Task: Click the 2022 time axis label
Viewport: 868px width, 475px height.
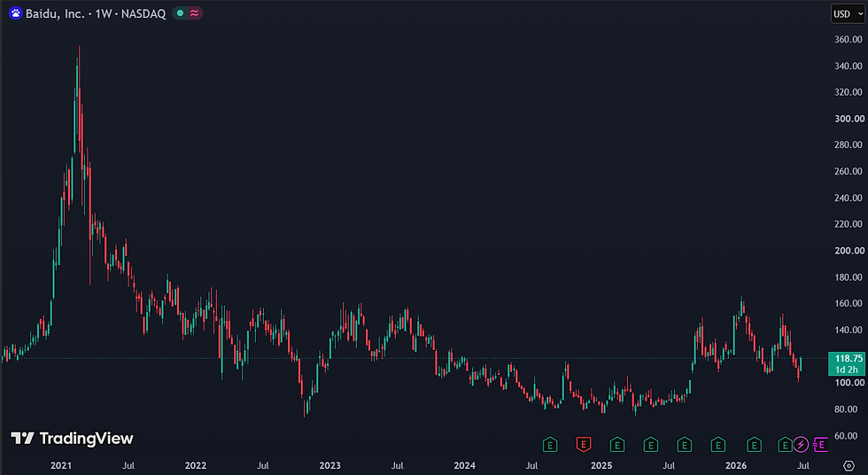Action: pos(196,465)
